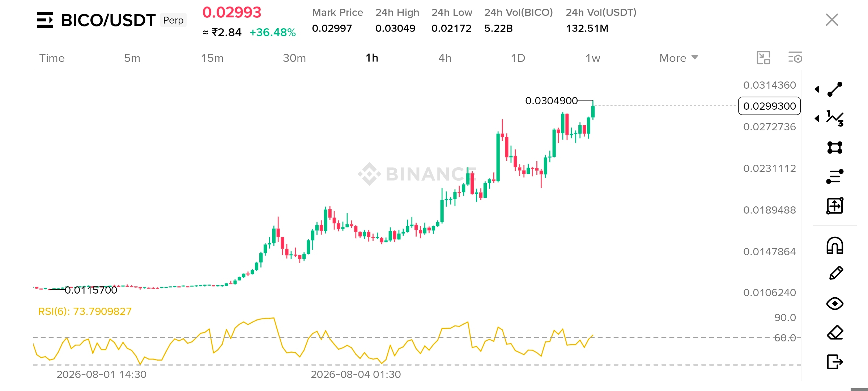This screenshot has width=868, height=391.
Task: Switch chart to 5m interval
Action: [x=132, y=58]
